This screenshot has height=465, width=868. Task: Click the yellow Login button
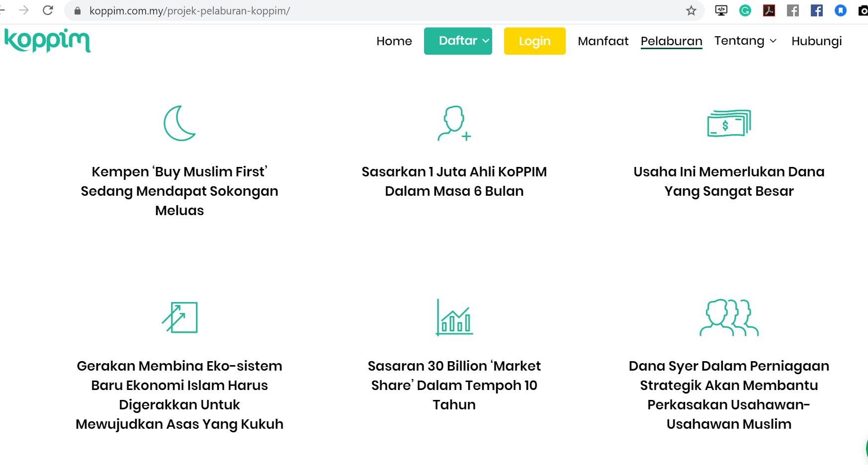pos(534,41)
